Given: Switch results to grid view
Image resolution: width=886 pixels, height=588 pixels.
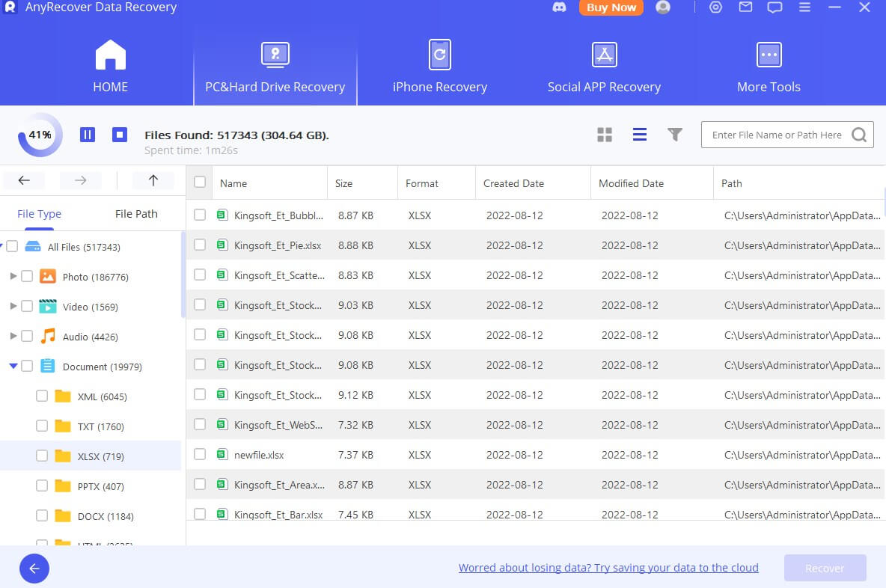Looking at the screenshot, I should click(605, 135).
